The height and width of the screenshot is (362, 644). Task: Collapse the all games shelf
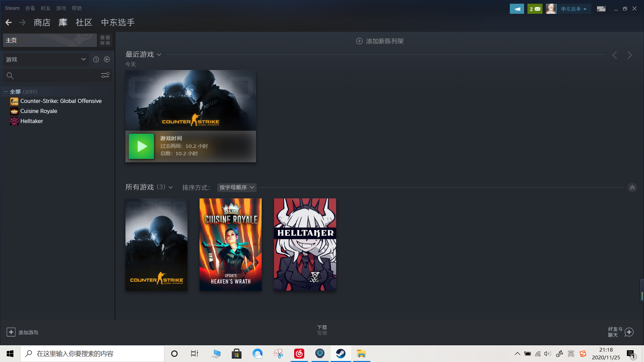[x=632, y=188]
